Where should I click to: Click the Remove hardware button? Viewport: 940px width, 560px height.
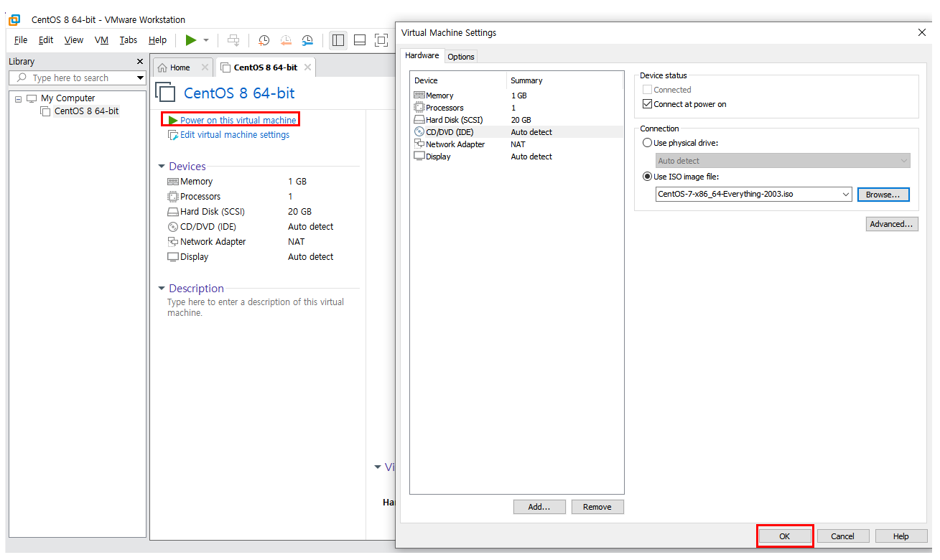pos(597,507)
